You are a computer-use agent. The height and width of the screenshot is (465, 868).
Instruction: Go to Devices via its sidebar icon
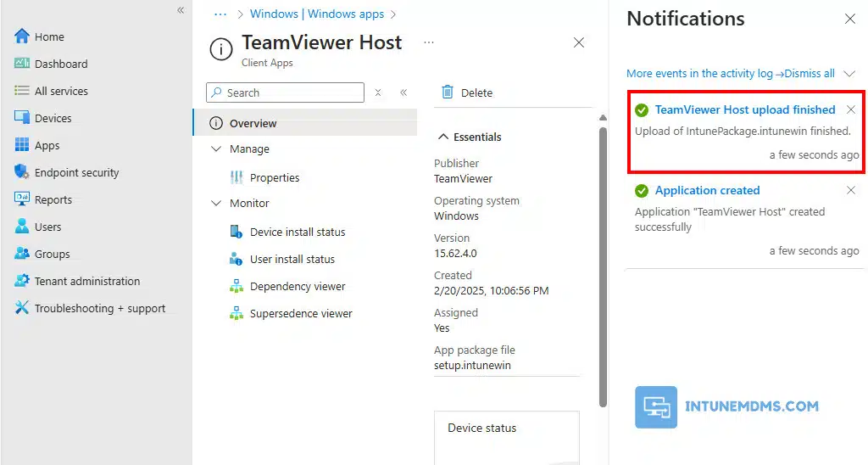(x=21, y=117)
